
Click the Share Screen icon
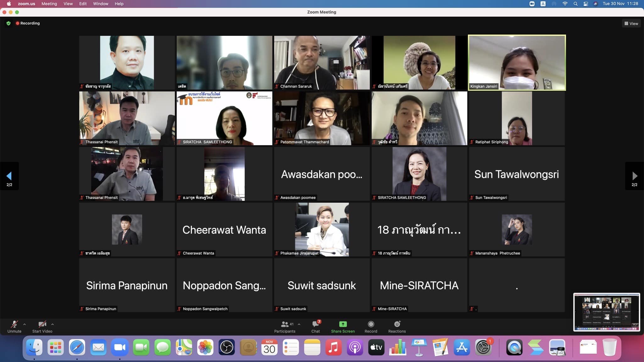click(x=343, y=324)
